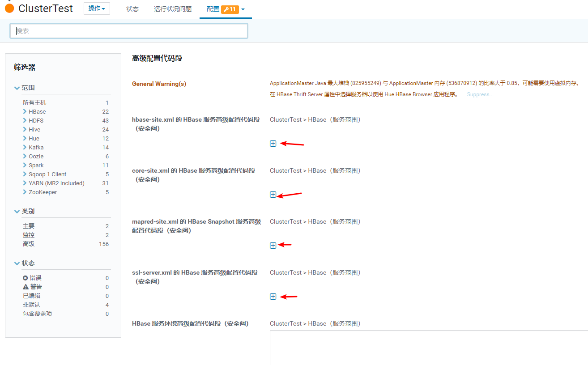
Task: Switch to the 状态 tab
Action: [132, 8]
